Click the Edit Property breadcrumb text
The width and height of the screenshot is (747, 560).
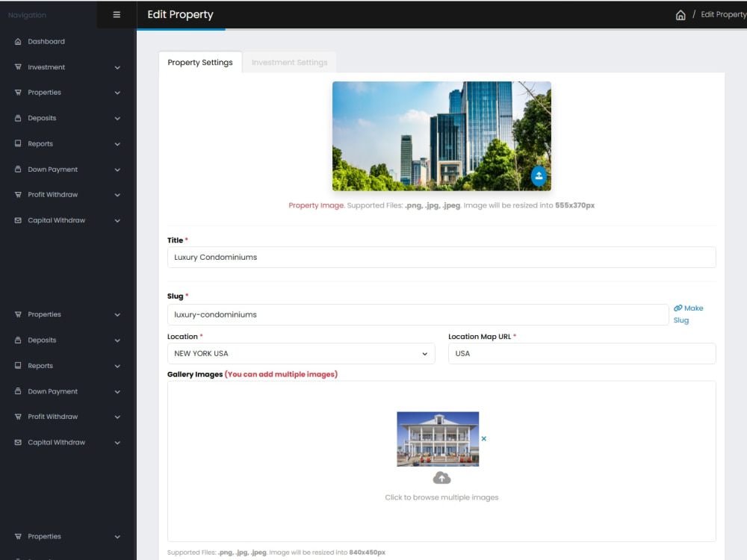[724, 15]
